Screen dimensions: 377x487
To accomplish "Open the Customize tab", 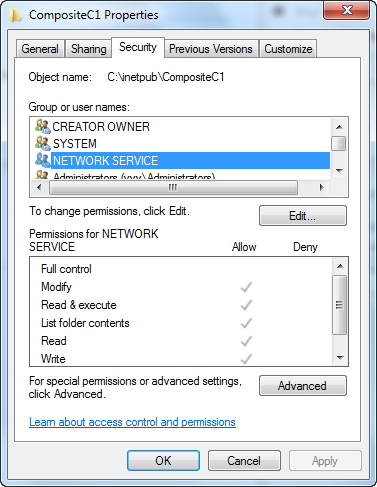I will 288,49.
